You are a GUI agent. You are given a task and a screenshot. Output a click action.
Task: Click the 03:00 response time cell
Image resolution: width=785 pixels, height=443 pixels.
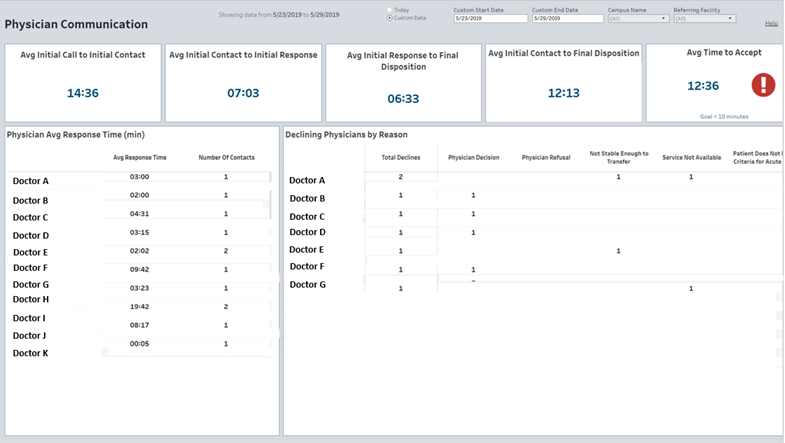pyautogui.click(x=140, y=177)
